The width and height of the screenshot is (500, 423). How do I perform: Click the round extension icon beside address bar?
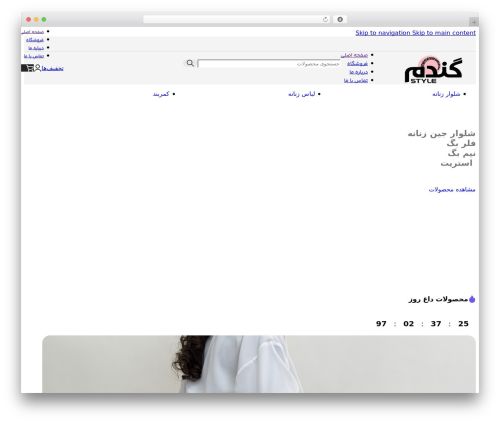tap(340, 19)
